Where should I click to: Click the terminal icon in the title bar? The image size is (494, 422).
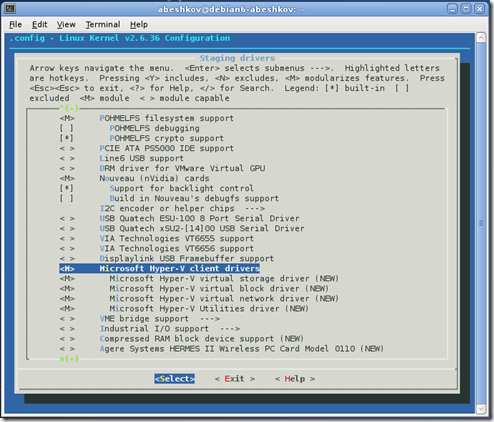click(x=10, y=9)
